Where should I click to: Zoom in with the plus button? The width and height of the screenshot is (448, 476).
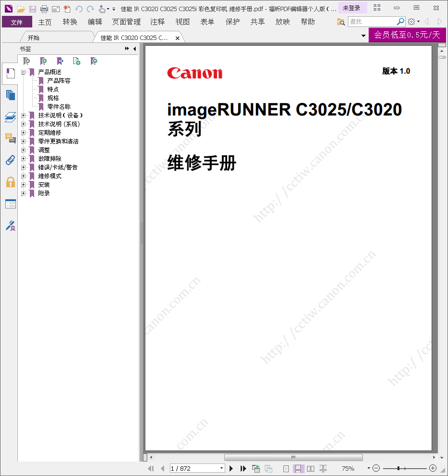click(433, 468)
